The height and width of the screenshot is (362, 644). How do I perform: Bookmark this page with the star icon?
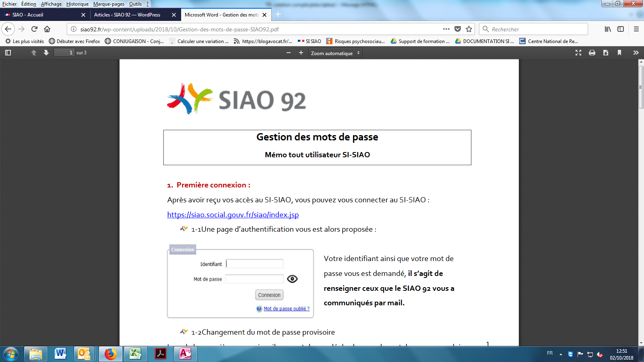[x=468, y=29]
